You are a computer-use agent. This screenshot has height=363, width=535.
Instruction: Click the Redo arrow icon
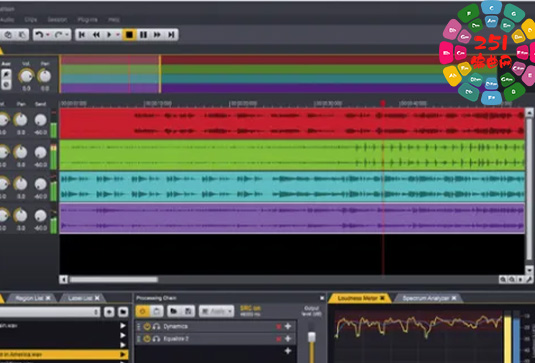point(59,34)
